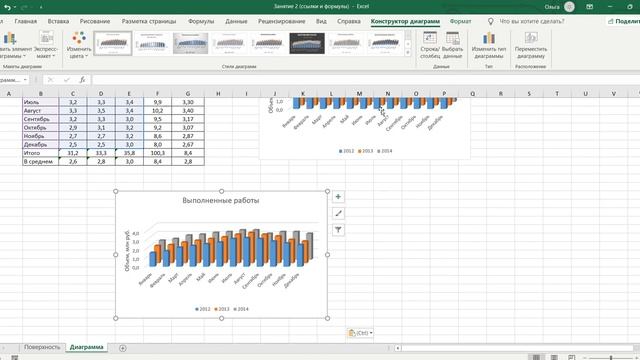Image resolution: width=640 pixels, height=360 pixels.
Task: Open the Справка ribbon tab
Action: coord(349,21)
